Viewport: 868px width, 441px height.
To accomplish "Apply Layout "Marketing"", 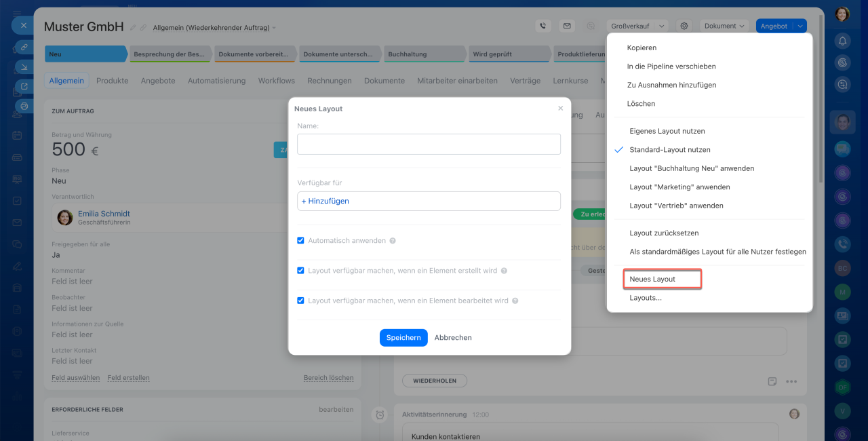I will tap(679, 187).
